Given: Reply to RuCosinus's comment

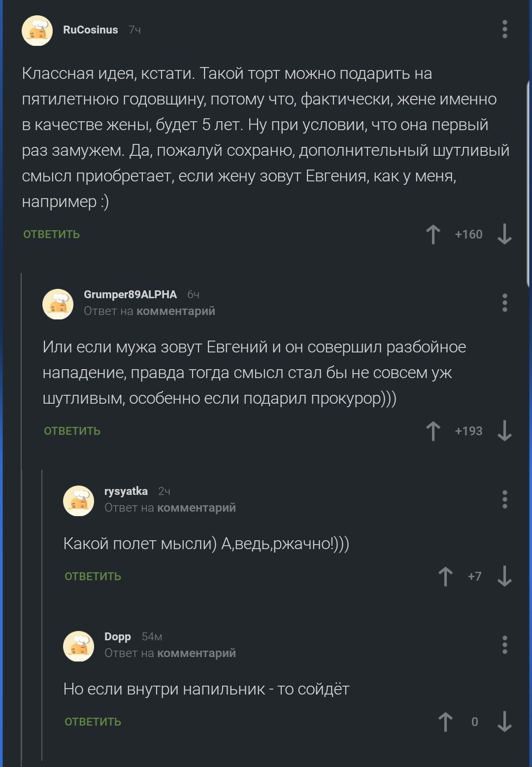Looking at the screenshot, I should 52,235.
